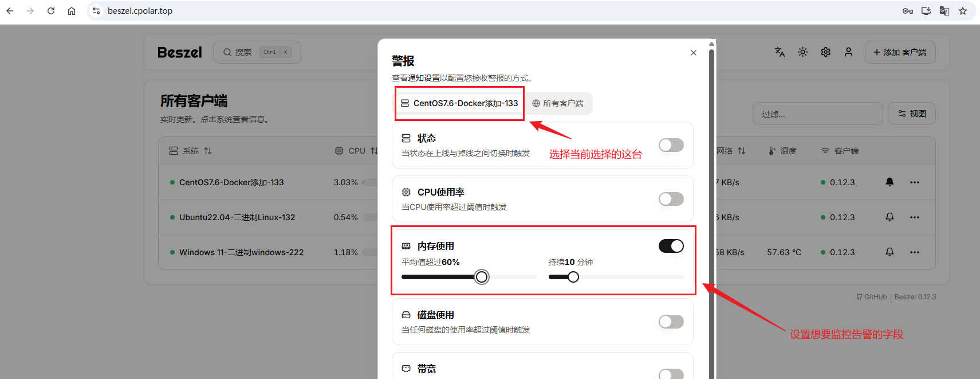
Task: Click the Beszel logo
Action: coord(180,52)
